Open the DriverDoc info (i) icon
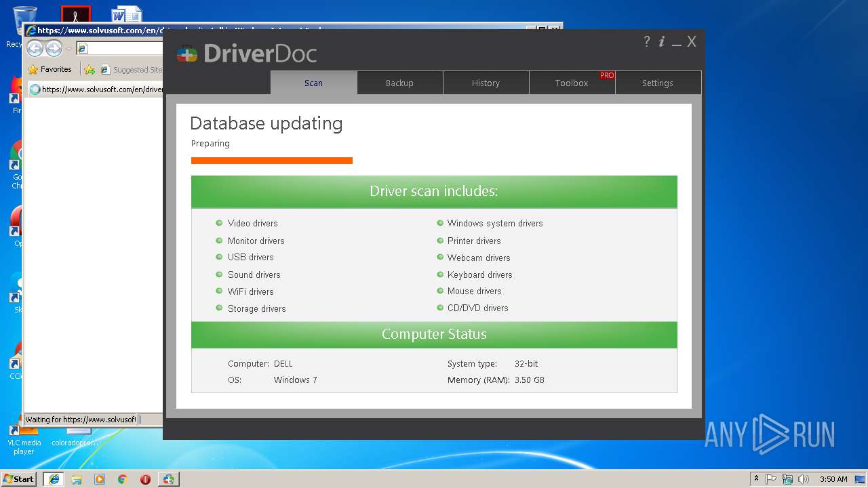This screenshot has height=488, width=868. [662, 41]
